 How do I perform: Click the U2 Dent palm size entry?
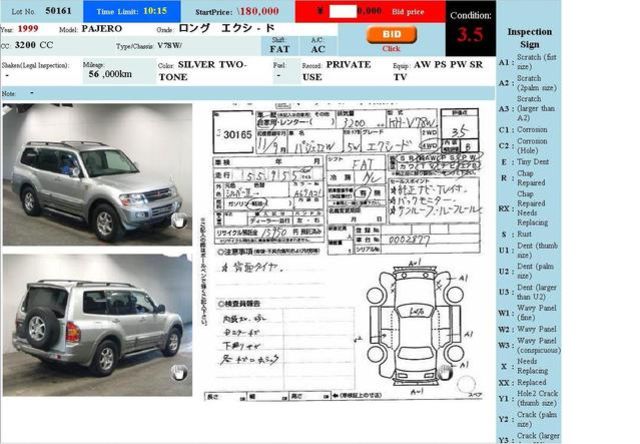coord(527,271)
